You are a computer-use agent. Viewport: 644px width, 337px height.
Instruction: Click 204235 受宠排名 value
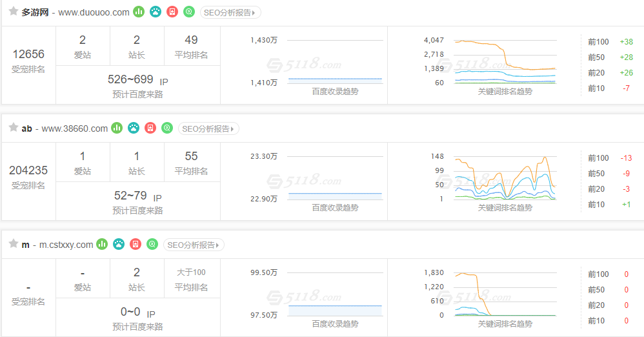28,170
